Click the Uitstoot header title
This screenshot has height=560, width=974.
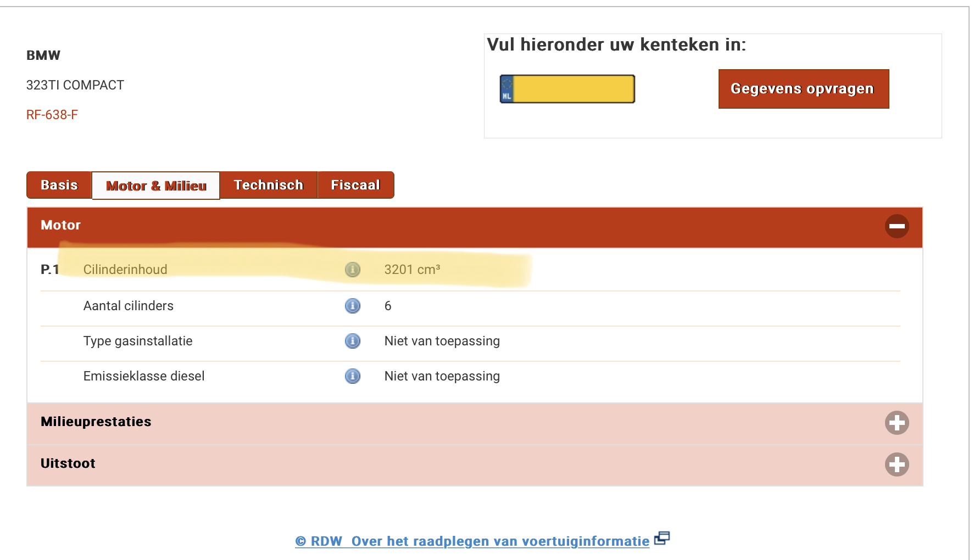68,463
